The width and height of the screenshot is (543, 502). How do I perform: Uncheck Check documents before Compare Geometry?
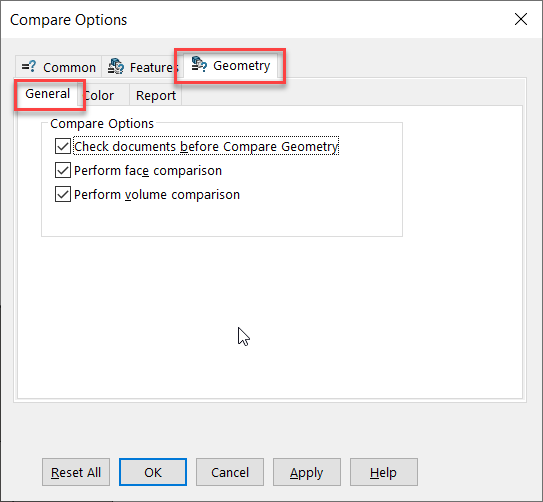coord(63,146)
